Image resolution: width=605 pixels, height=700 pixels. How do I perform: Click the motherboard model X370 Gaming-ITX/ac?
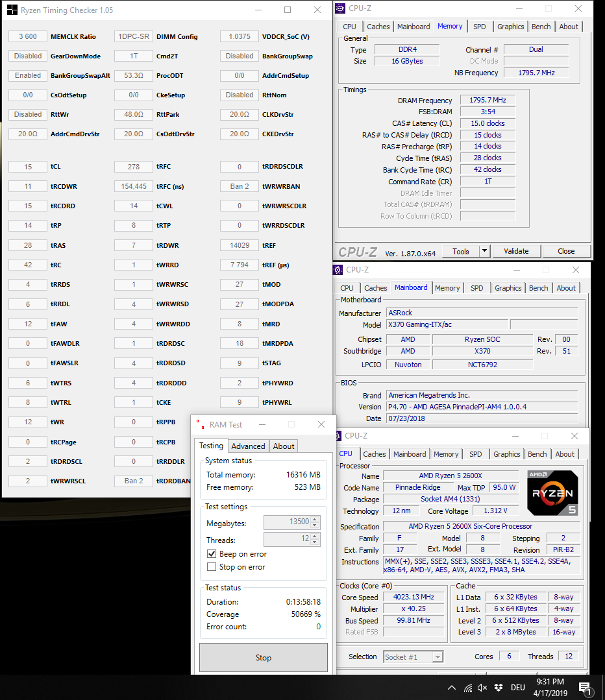447,324
